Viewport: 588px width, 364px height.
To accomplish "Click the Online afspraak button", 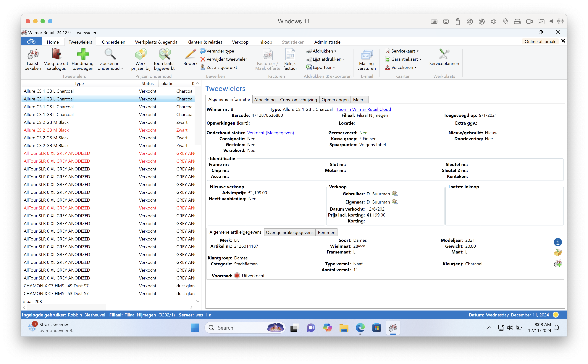I will pyautogui.click(x=540, y=41).
